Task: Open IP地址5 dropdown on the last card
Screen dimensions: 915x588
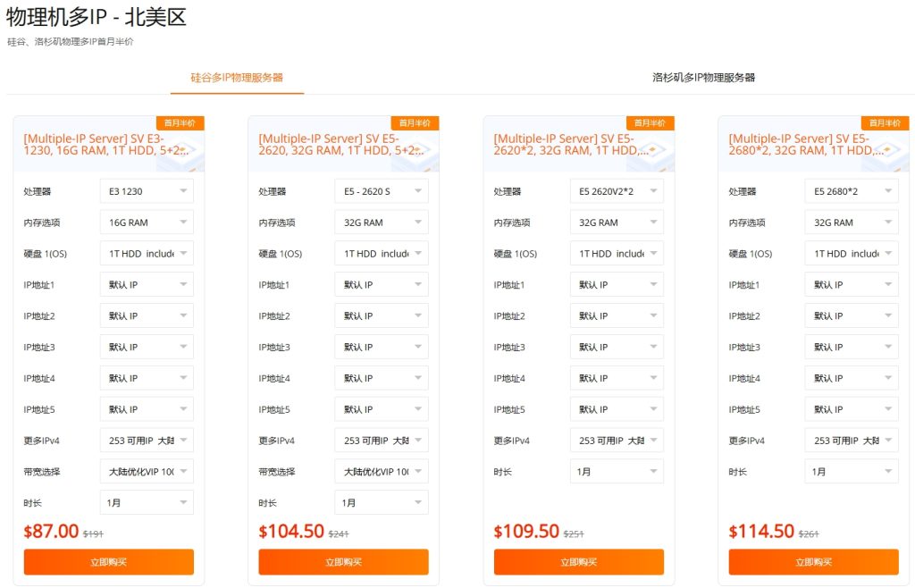Action: (852, 408)
